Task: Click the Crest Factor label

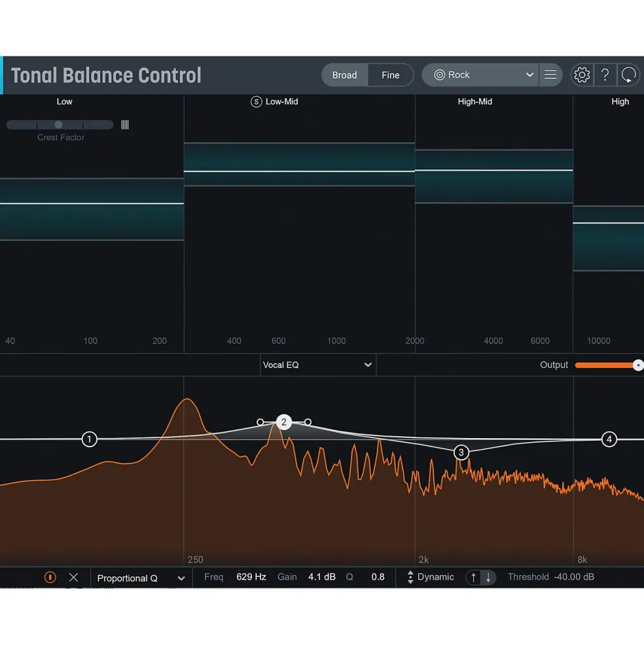Action: tap(61, 138)
